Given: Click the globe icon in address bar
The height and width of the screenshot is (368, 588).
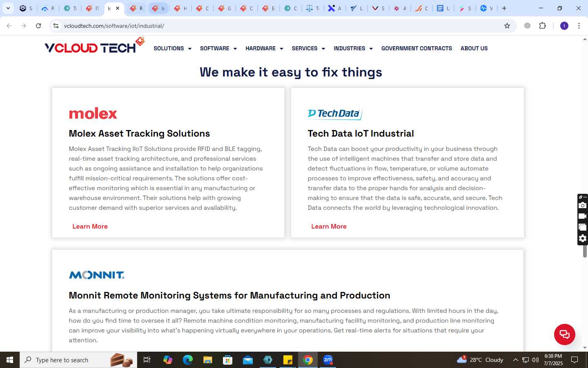Looking at the screenshot, I should point(527,26).
